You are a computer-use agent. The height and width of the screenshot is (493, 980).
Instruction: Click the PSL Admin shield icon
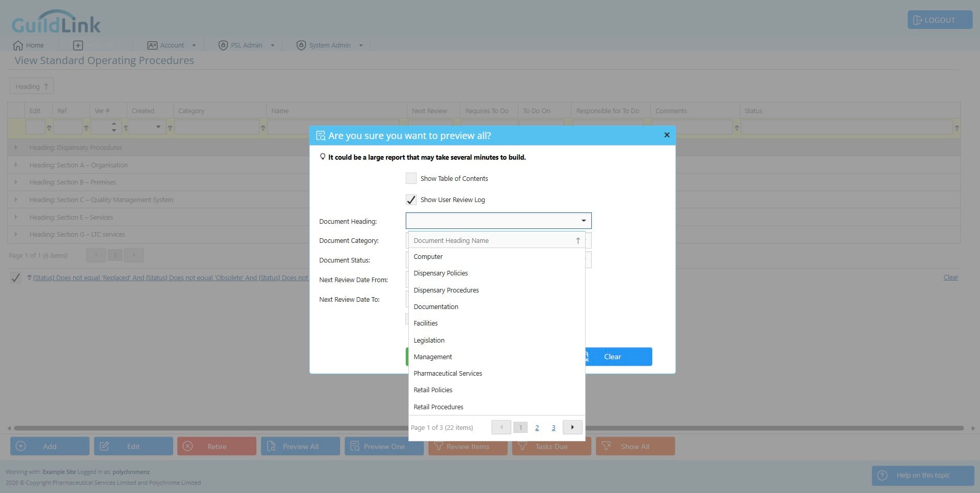point(223,45)
